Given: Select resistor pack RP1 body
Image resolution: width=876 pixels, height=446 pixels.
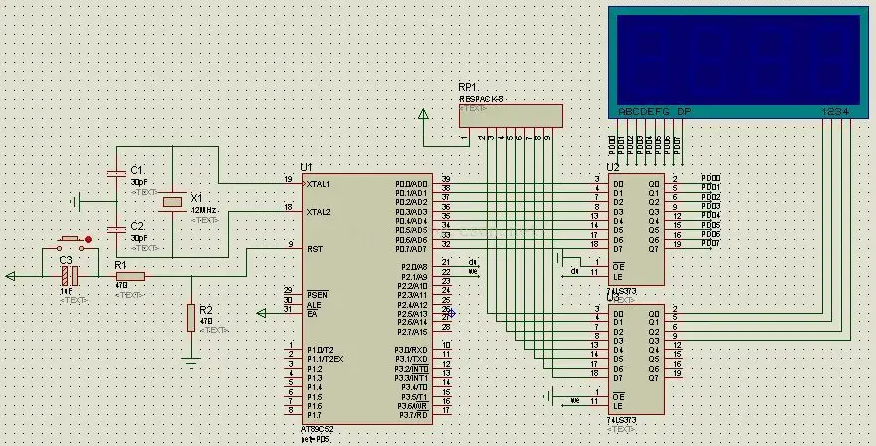Looking at the screenshot, I should tap(511, 116).
